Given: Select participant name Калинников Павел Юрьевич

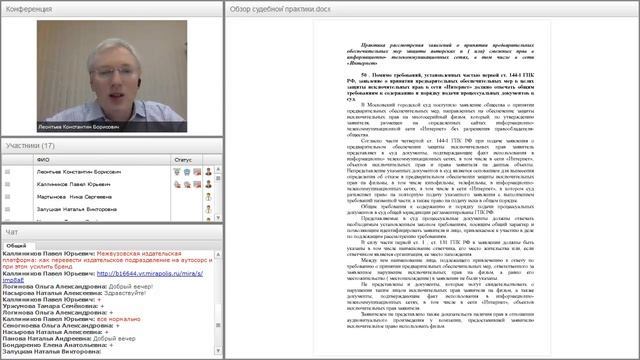Looking at the screenshot, I should point(73,184).
